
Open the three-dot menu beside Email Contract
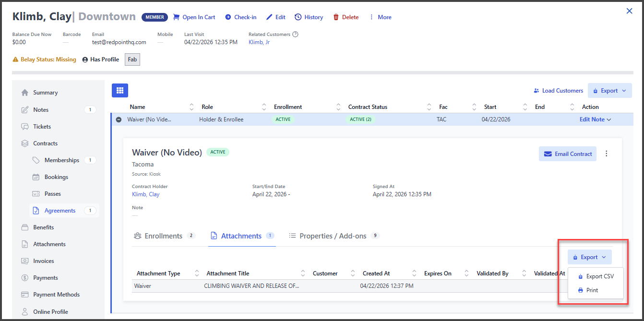pos(607,154)
